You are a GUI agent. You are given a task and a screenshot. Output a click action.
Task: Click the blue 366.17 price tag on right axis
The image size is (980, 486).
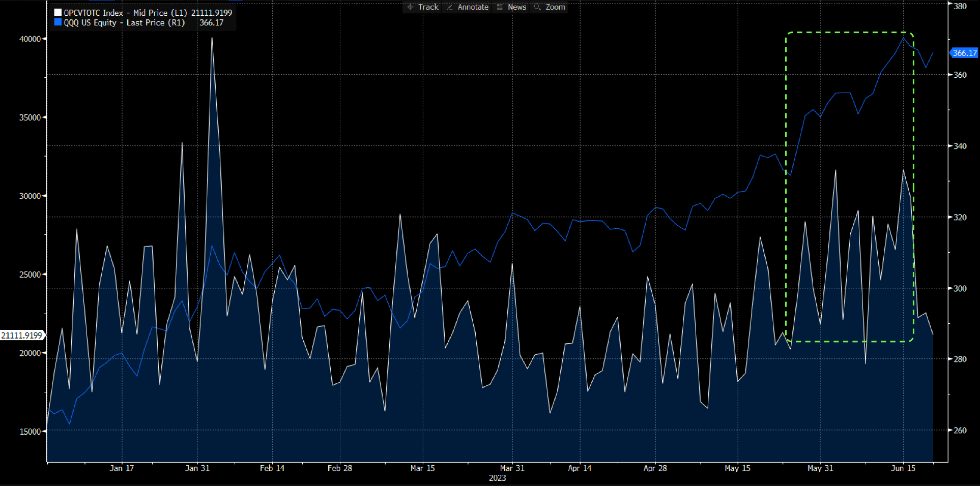pos(964,53)
